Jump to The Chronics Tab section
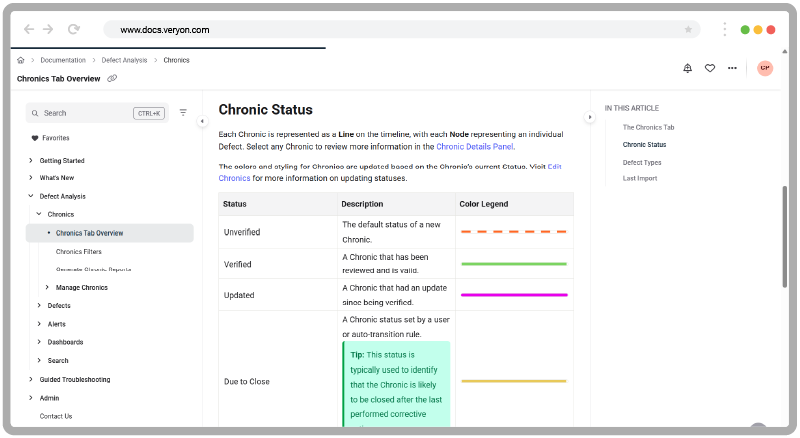Screen dimensions: 800x438 [x=648, y=128]
